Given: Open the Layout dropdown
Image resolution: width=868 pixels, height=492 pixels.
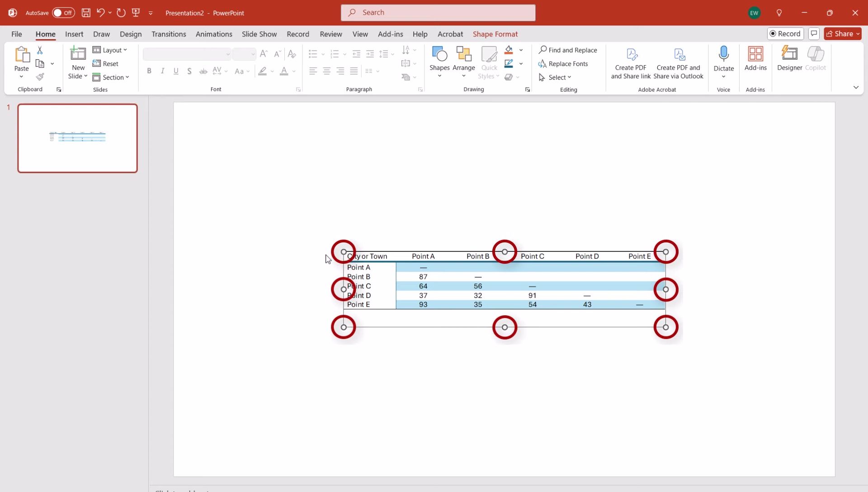Looking at the screenshot, I should click(x=110, y=50).
